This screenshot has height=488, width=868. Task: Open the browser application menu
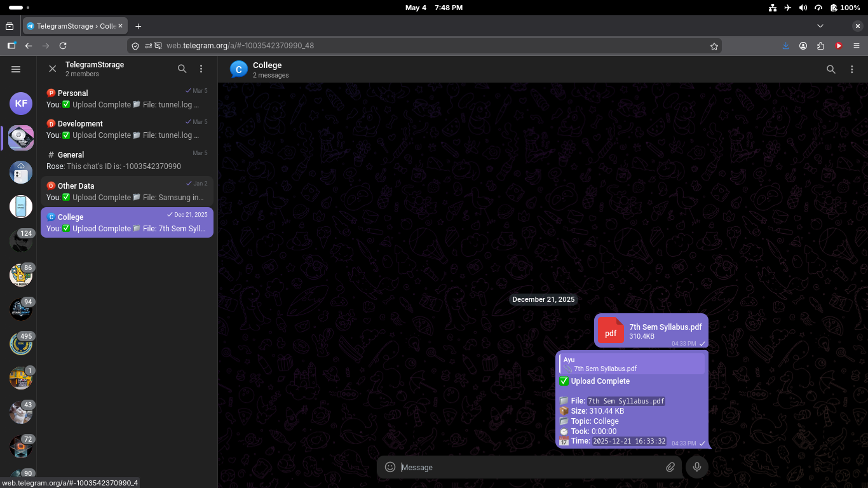tap(857, 46)
